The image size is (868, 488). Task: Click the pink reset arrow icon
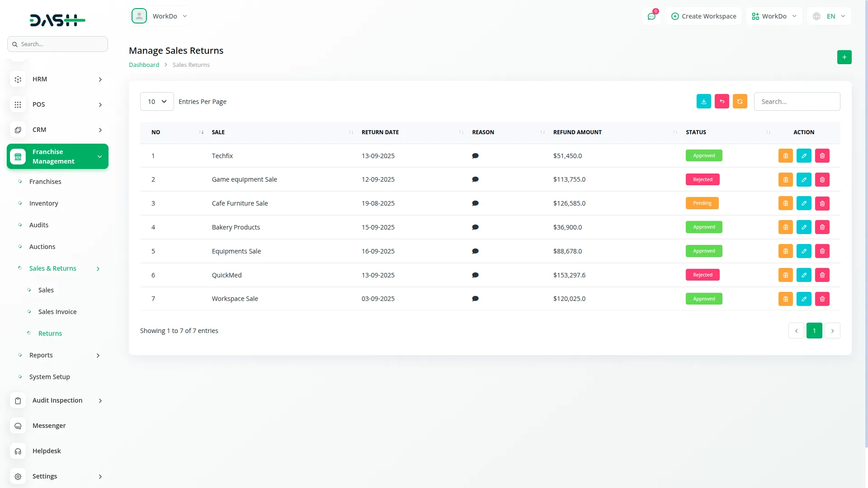pos(722,102)
